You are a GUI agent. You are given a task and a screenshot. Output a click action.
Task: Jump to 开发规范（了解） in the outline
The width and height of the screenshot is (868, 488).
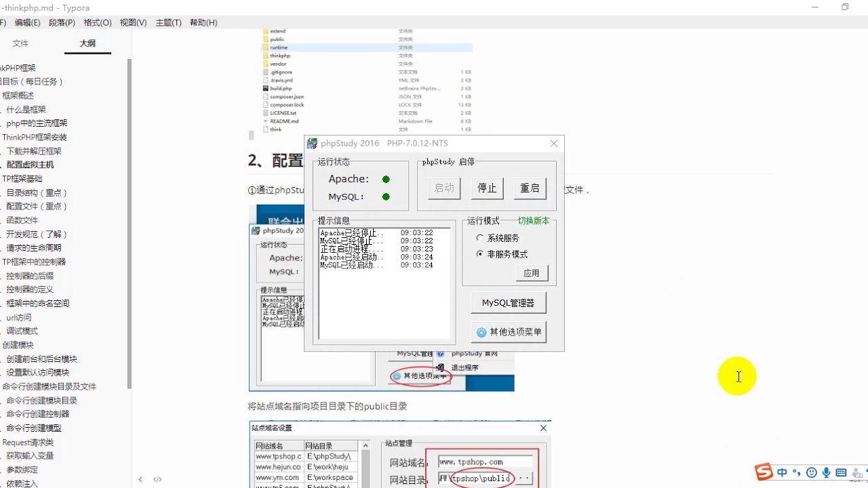pyautogui.click(x=37, y=234)
